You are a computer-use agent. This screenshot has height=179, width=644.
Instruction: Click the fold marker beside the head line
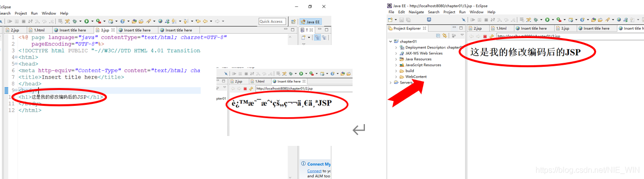pyautogui.click(x=17, y=64)
